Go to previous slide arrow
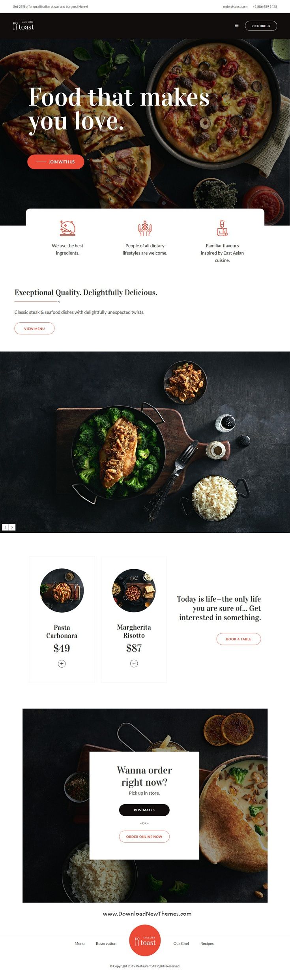Viewport: 290px width, 980px height. (6, 527)
